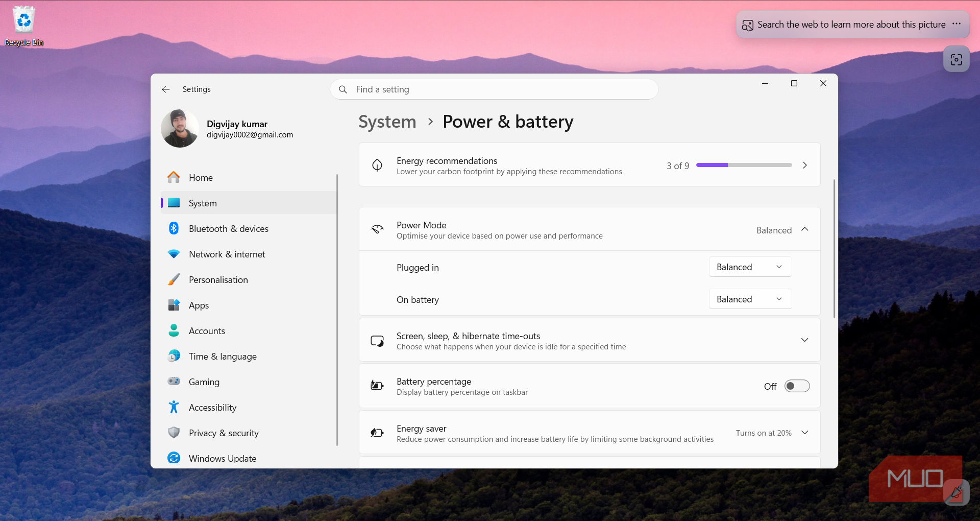
Task: Open Accessibility settings
Action: pos(249,407)
